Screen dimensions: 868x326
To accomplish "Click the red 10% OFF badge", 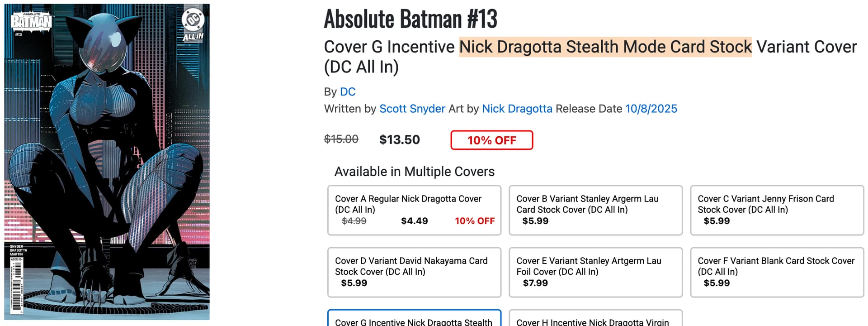I will [491, 140].
